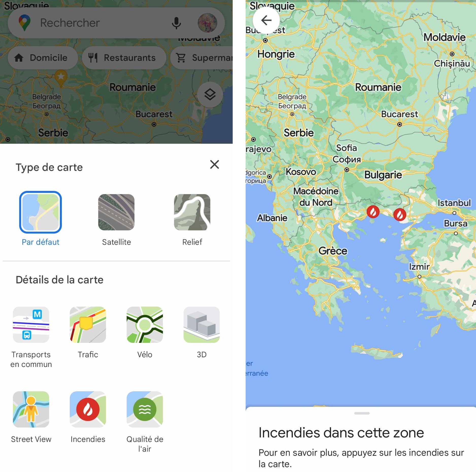The width and height of the screenshot is (476, 472).
Task: Select the eastern fire marker near Turkey
Action: click(400, 215)
